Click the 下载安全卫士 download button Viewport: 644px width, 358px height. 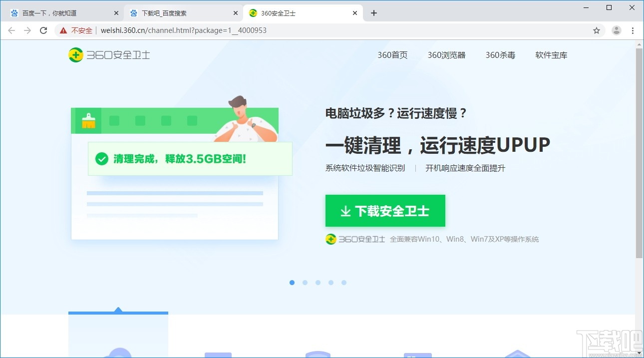click(385, 211)
